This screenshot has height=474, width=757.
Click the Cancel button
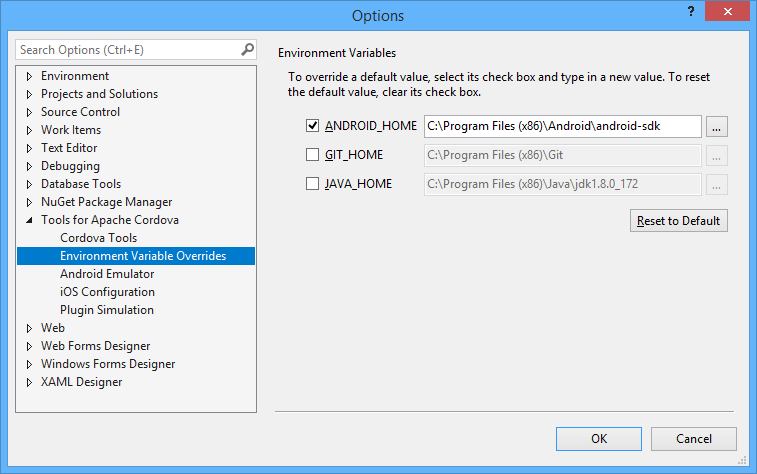694,439
